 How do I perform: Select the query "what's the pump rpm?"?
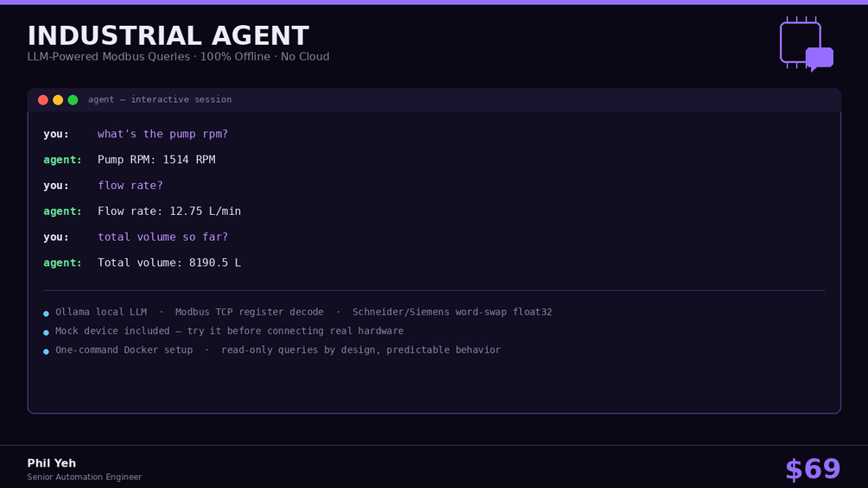coord(162,134)
